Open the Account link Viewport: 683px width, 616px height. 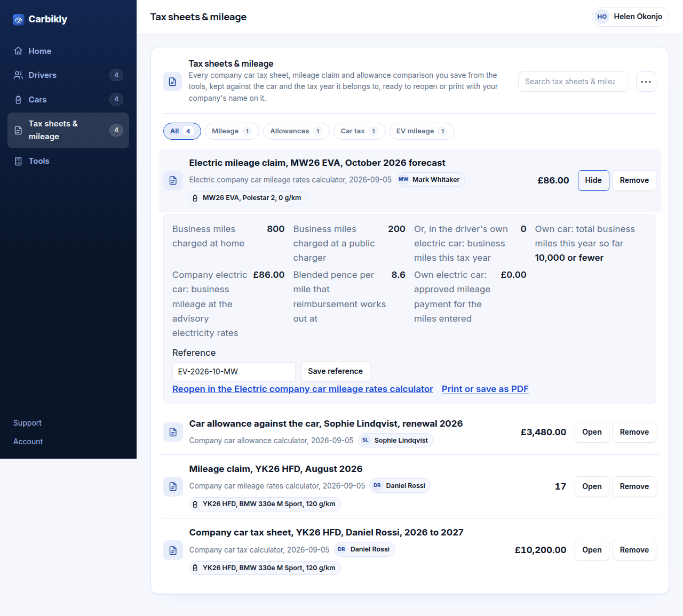[x=28, y=442]
